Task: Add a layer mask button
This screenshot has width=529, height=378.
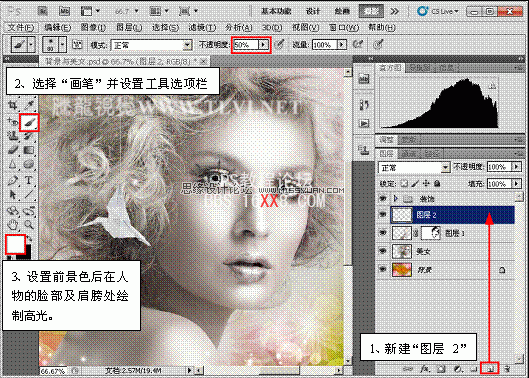Action: (442, 369)
